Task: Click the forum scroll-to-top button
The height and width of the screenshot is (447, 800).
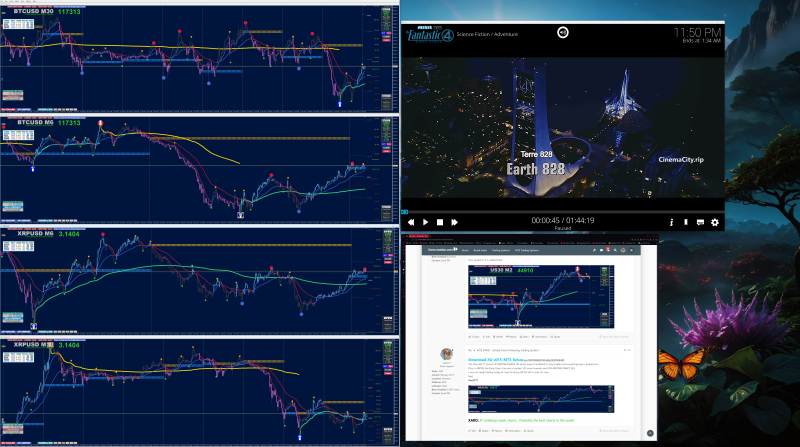Action: click(x=650, y=433)
